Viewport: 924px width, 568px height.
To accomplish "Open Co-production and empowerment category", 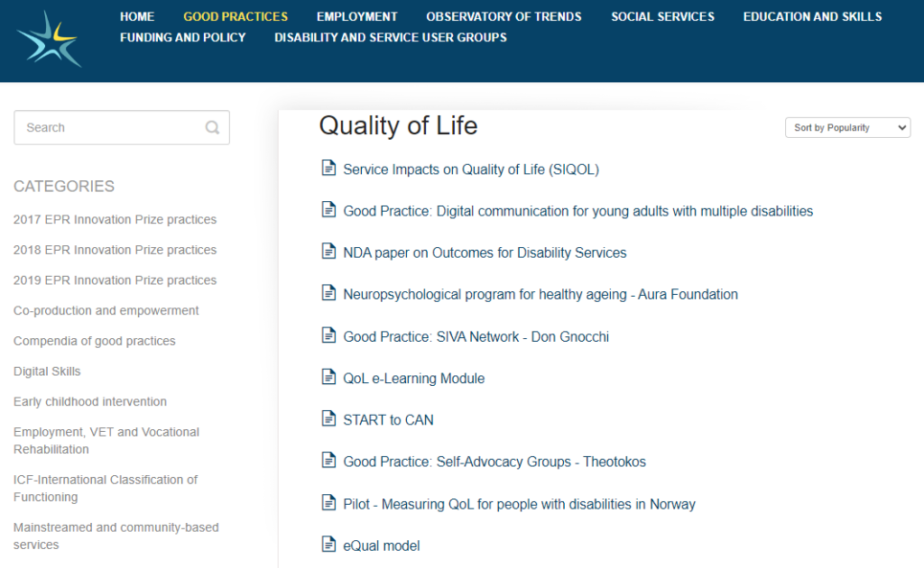I will click(106, 311).
